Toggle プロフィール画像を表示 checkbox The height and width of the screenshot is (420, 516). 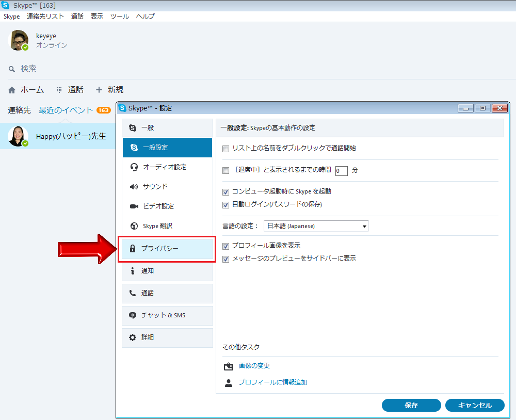tap(226, 246)
